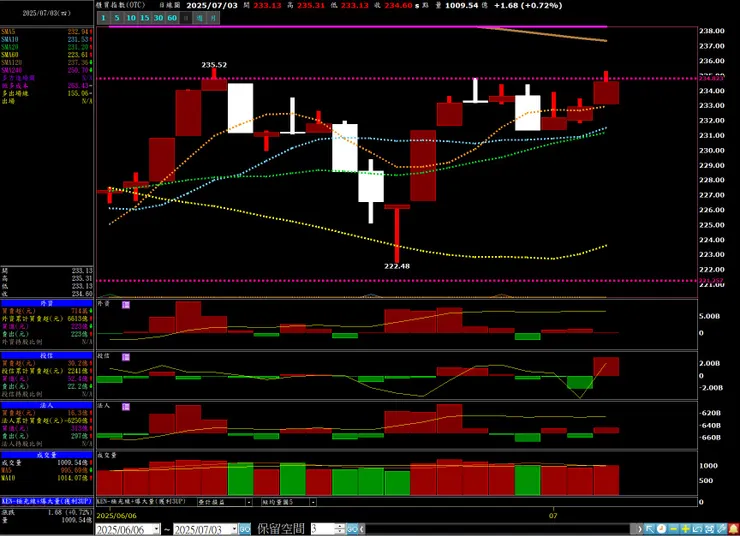Click the blue 法人 header in left panel
The width and height of the screenshot is (740, 536).
[47, 405]
